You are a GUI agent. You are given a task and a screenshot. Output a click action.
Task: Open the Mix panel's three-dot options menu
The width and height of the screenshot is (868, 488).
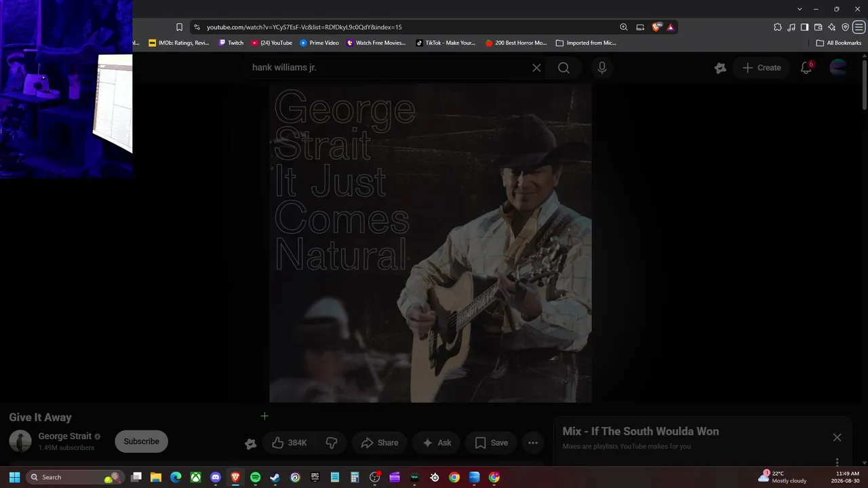click(x=837, y=462)
